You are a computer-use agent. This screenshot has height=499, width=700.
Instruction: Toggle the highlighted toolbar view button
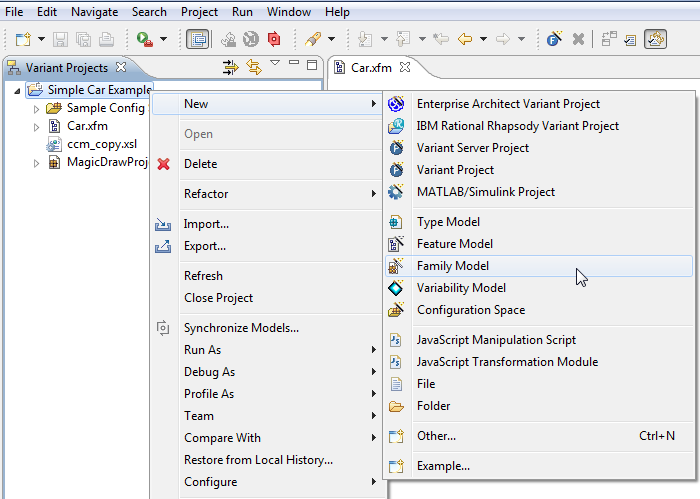(x=197, y=39)
